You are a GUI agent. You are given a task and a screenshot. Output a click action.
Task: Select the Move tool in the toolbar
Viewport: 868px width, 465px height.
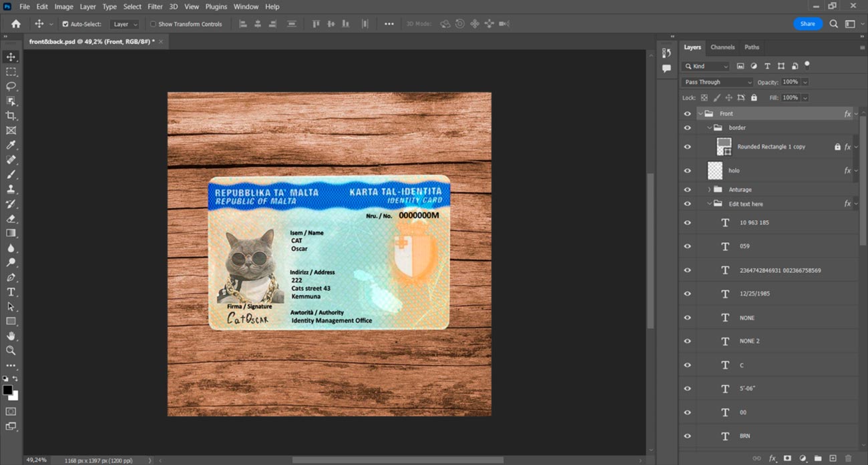(11, 57)
